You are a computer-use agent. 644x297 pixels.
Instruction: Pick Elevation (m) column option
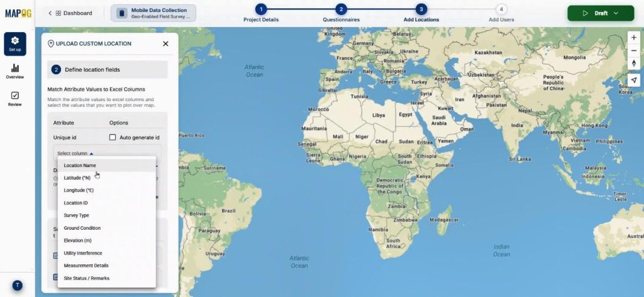(x=77, y=240)
